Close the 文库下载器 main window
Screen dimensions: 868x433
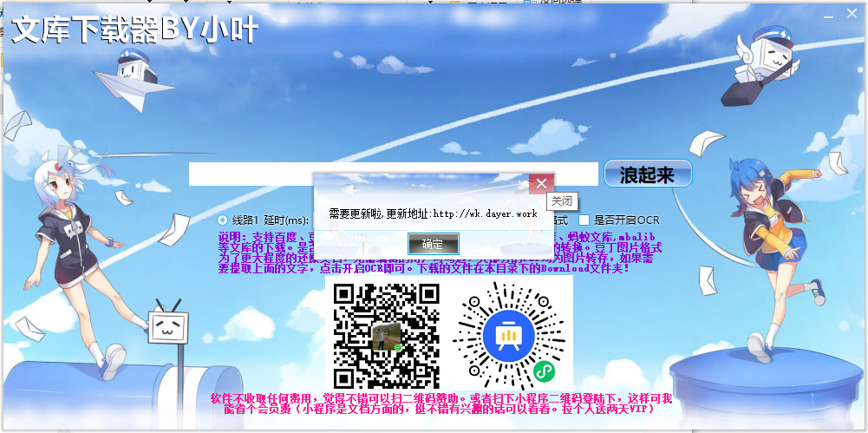(x=850, y=15)
